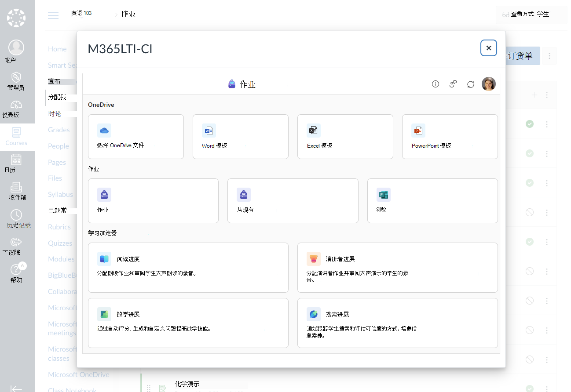Select the Excel 模板 card
This screenshot has height=392, width=571.
click(x=345, y=137)
